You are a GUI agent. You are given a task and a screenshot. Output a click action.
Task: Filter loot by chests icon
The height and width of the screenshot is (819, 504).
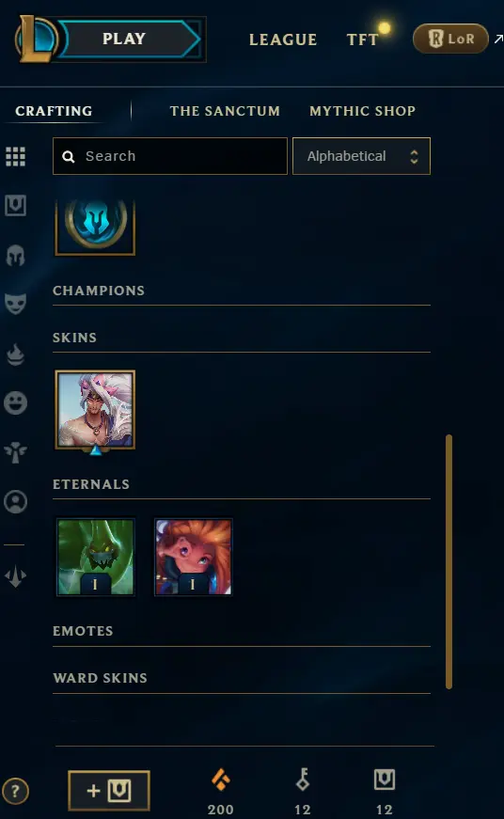[16, 205]
